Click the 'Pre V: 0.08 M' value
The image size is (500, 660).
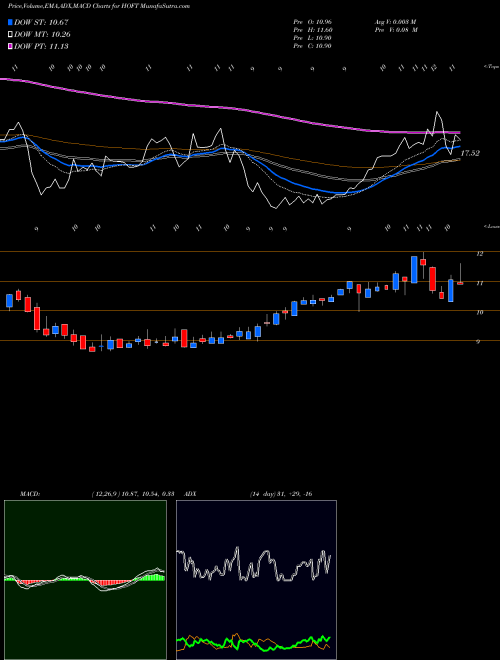(x=396, y=30)
